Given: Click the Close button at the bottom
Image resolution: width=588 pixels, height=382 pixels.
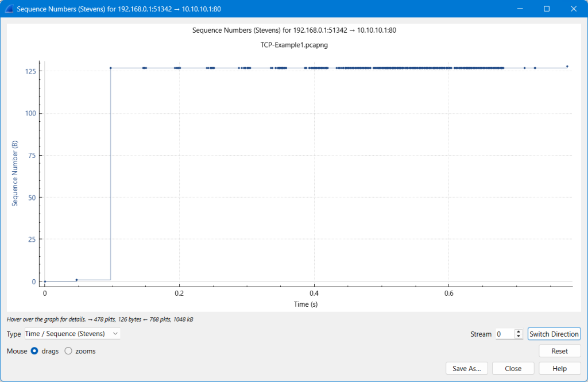Looking at the screenshot, I should coord(513,368).
